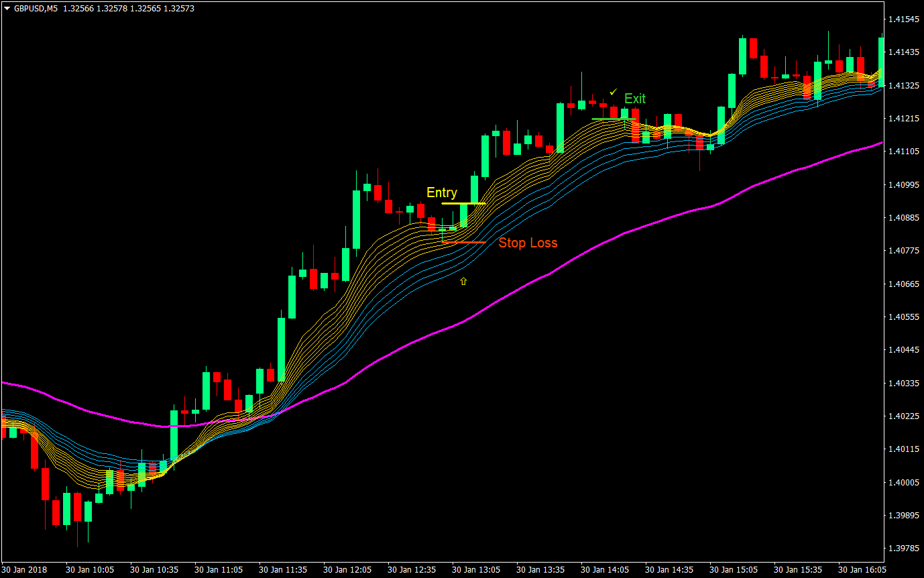Image resolution: width=924 pixels, height=578 pixels.
Task: Click the 30 Jan 14:05 time label
Action: tap(605, 570)
